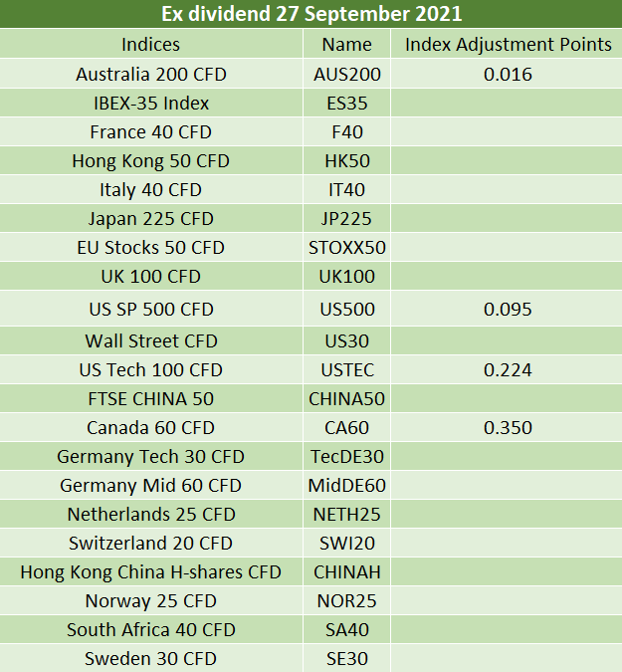Select the 'Indices' column header

[151, 44]
